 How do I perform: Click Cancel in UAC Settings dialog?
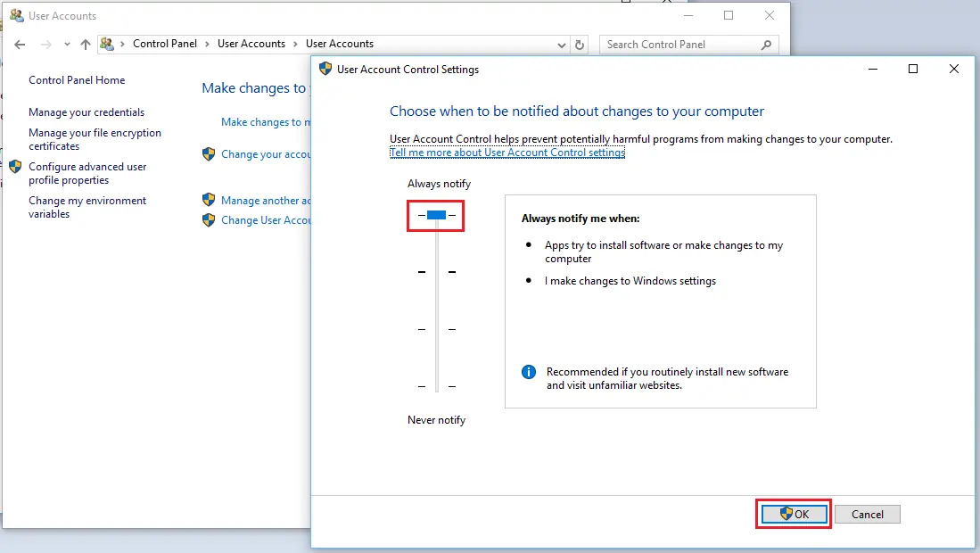tap(868, 515)
